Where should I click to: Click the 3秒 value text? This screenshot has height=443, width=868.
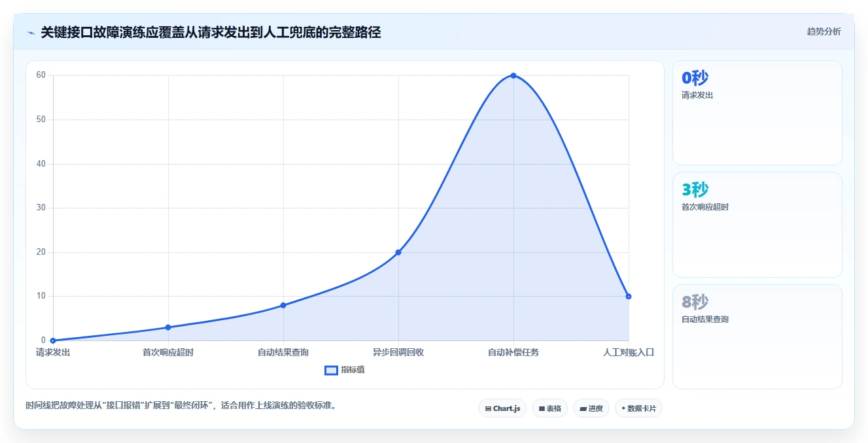(695, 189)
